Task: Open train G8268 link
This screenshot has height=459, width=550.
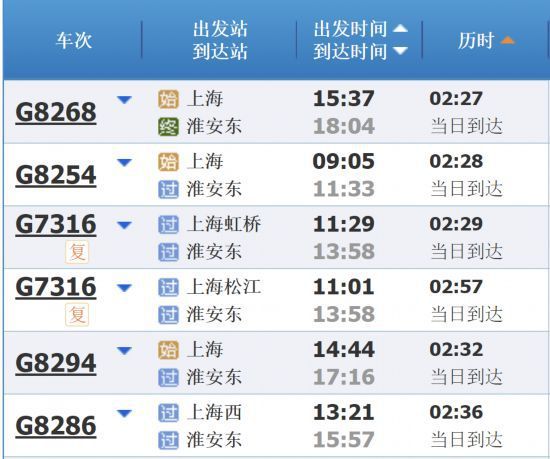Action: tap(56, 112)
